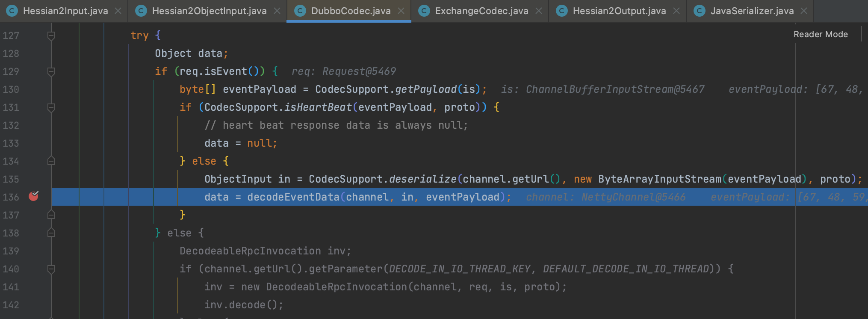Click the DECODE_IN_IO_THREAD_KEY constant
This screenshot has width=868, height=319.
pyautogui.click(x=460, y=269)
